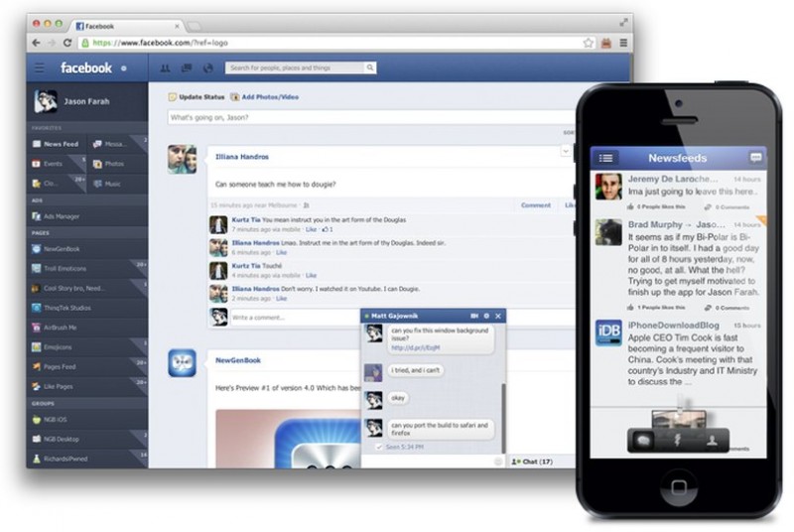Open AirBrush Me page in the sidebar
Image resolution: width=794 pixels, height=532 pixels.
[87, 328]
